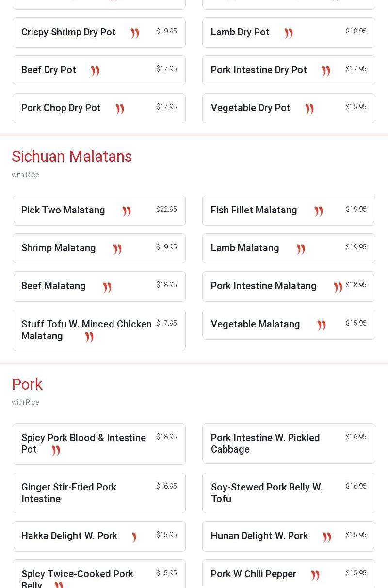Click the chili pepper icon next to Lamb Dry Pot
Viewport: 388px width, 588px height.
289,33
